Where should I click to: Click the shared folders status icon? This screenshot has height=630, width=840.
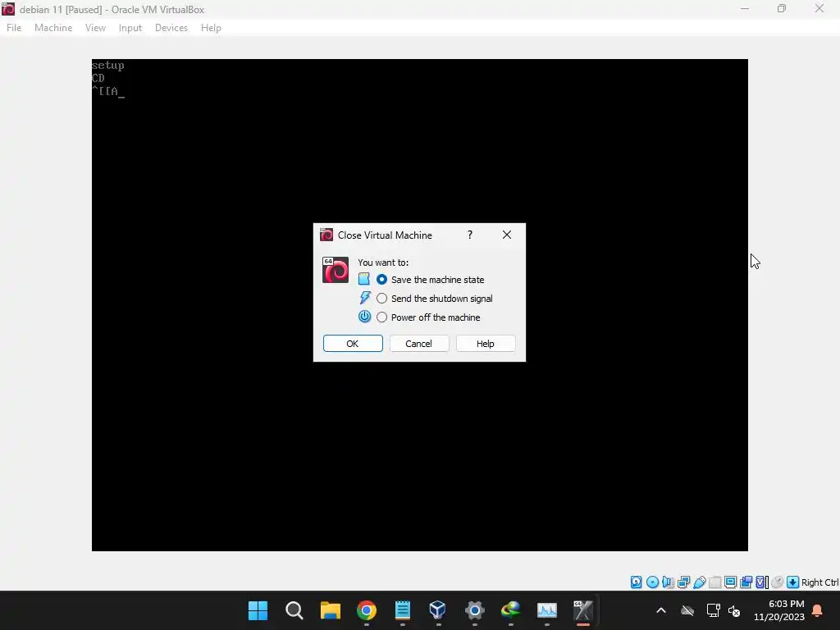(714, 582)
